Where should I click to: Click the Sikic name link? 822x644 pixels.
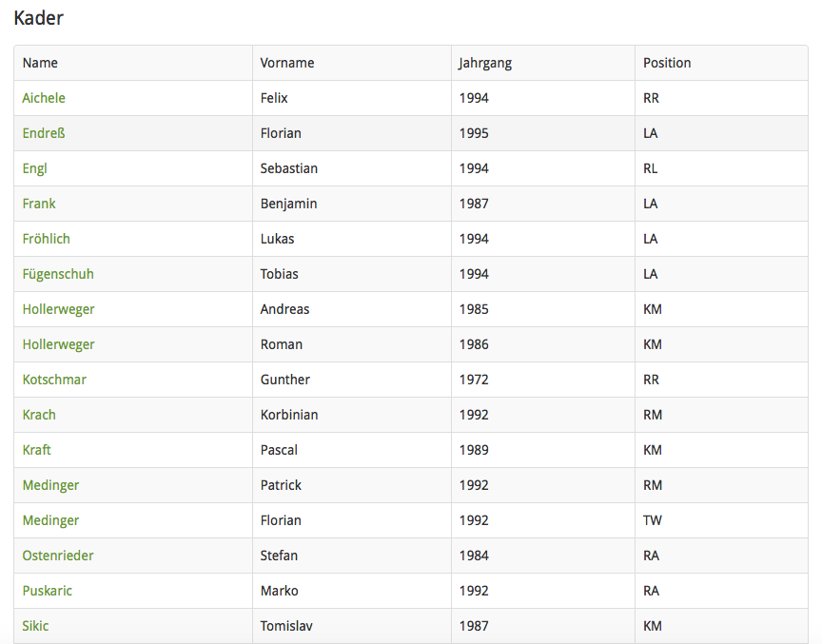(x=36, y=626)
